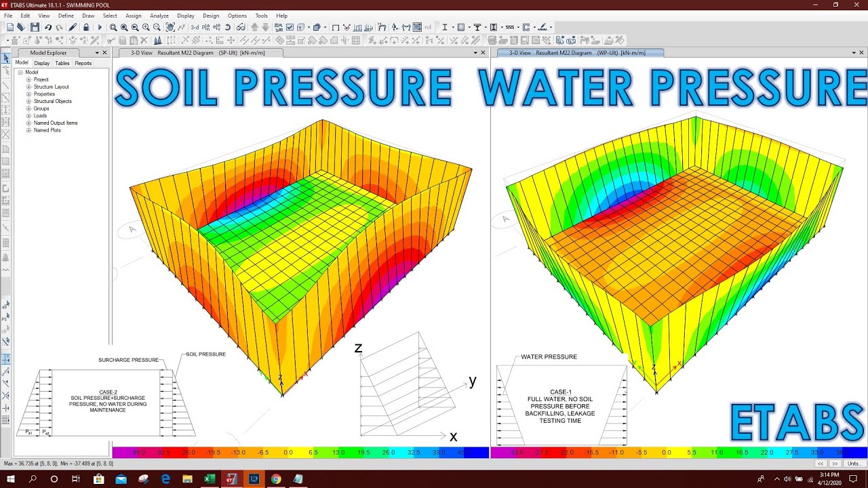The width and height of the screenshot is (868, 488).
Task: Click the Set Display Options checkbox icon
Action: click(290, 27)
